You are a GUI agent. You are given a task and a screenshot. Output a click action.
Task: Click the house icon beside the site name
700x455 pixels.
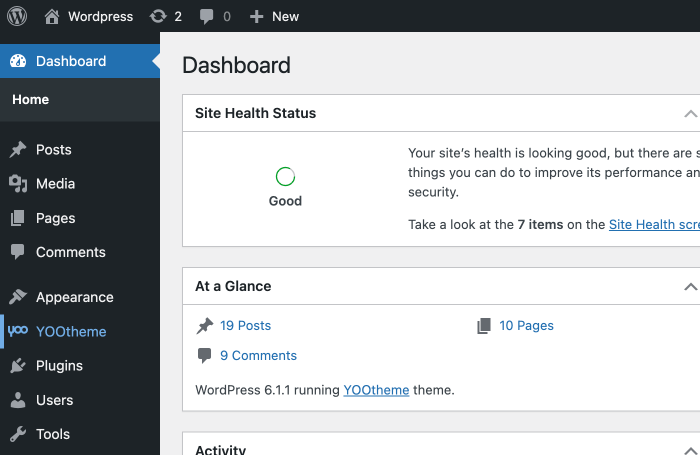52,17
